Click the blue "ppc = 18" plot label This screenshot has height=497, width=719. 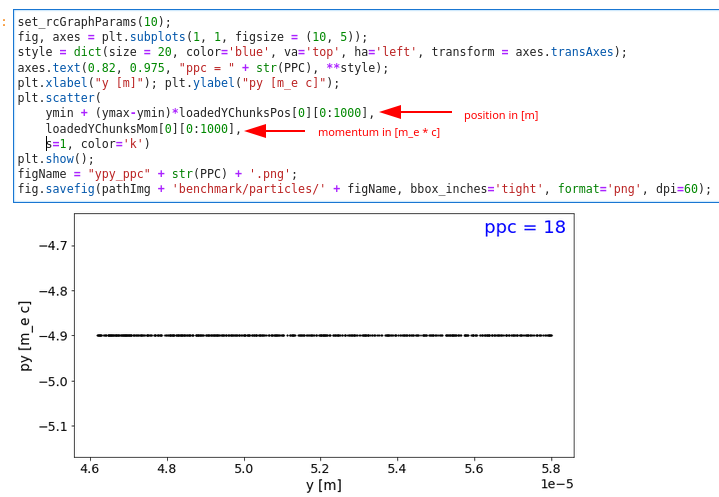[x=525, y=228]
